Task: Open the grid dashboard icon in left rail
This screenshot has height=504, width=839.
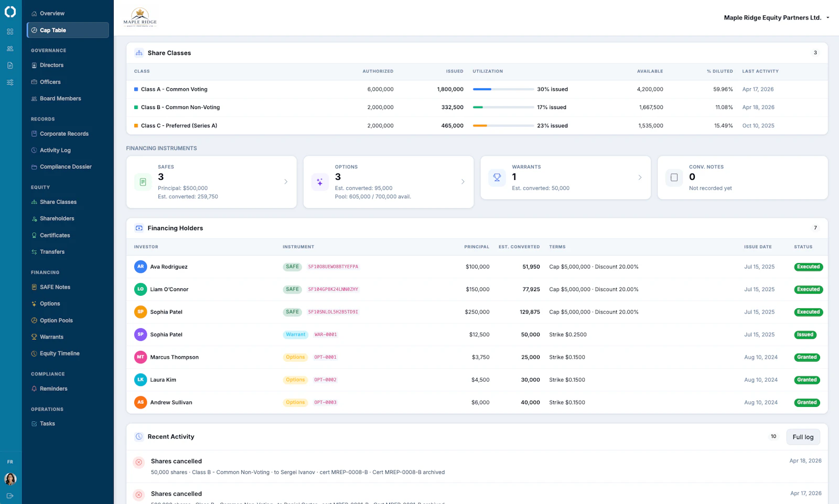Action: click(10, 31)
